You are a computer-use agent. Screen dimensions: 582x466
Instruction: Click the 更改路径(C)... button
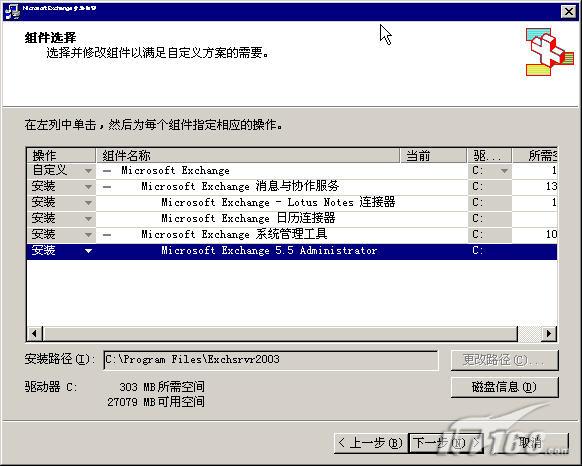click(504, 360)
